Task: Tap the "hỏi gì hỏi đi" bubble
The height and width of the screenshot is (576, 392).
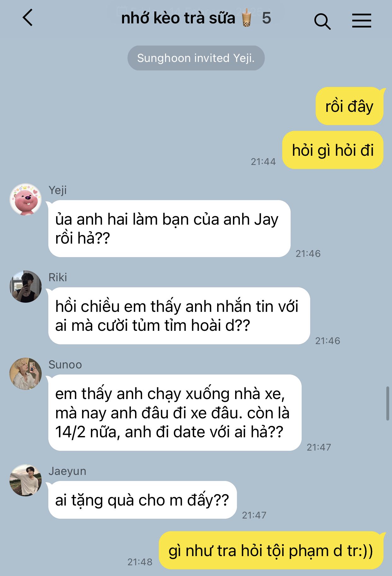Action: 333,150
